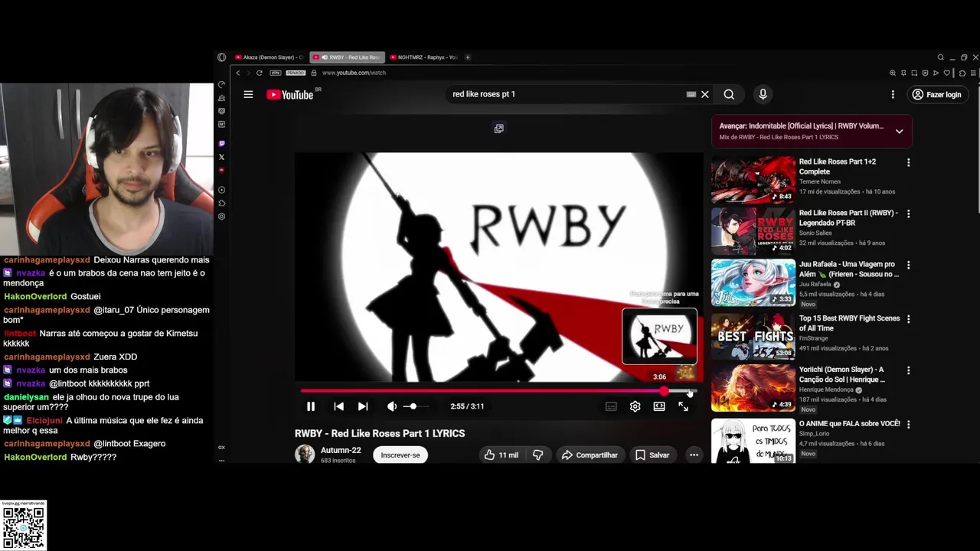The width and height of the screenshot is (980, 551).
Task: Go back in the browser
Action: click(238, 73)
